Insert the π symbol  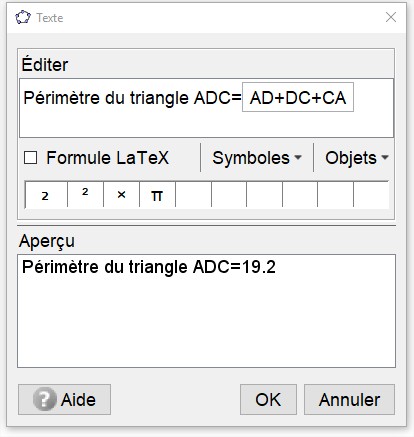[157, 195]
